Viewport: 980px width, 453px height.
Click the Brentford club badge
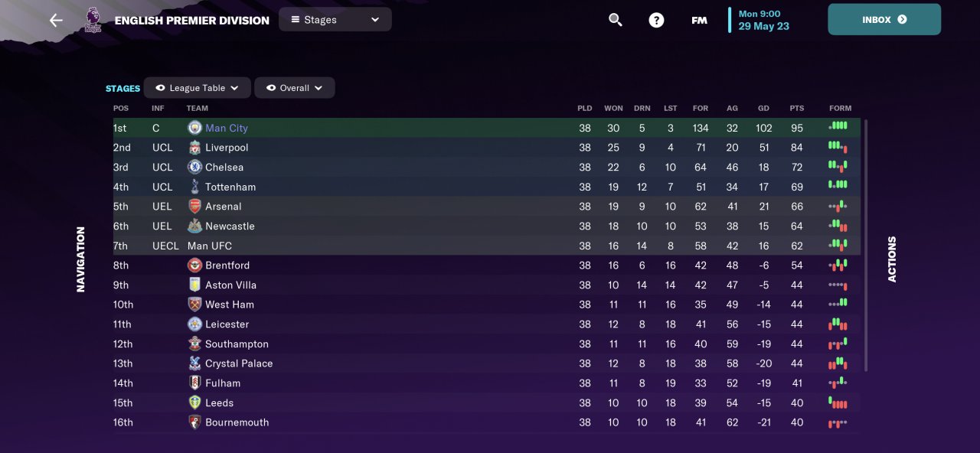(194, 266)
